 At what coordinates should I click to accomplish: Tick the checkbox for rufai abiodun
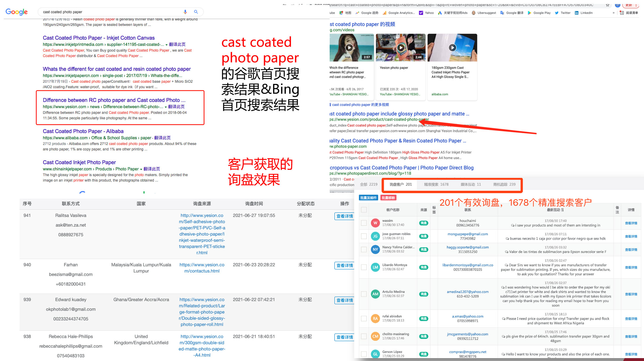point(364,319)
